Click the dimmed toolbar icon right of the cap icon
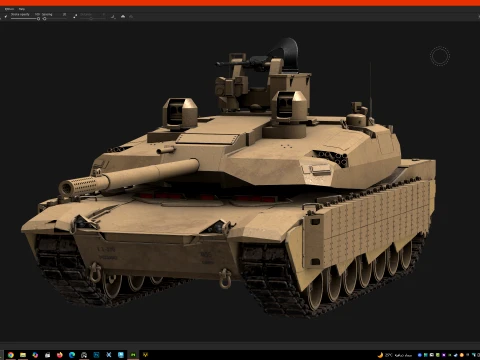 [131, 17]
